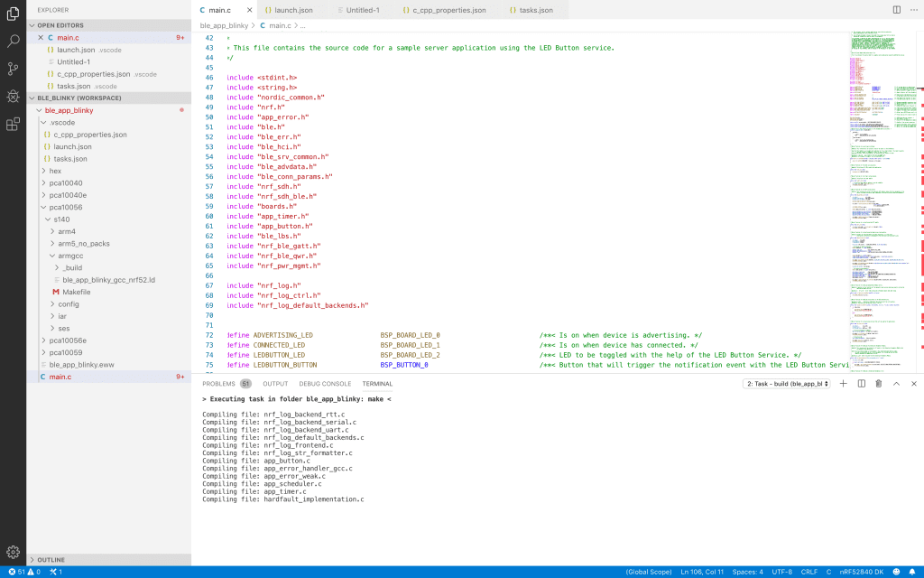The image size is (924, 578).
Task: Change file encoding UTF-8
Action: pyautogui.click(x=782, y=572)
